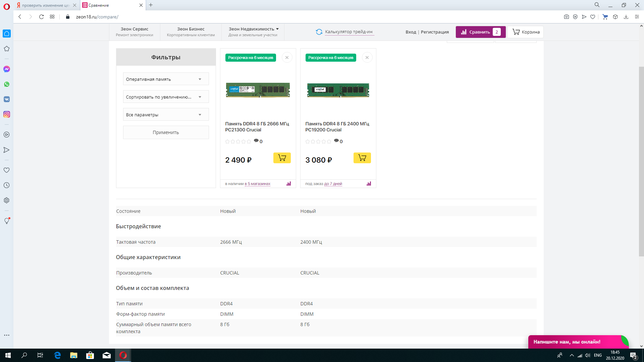The width and height of the screenshot is (644, 362).
Task: Open File Explorer from taskbar
Action: coord(74,355)
